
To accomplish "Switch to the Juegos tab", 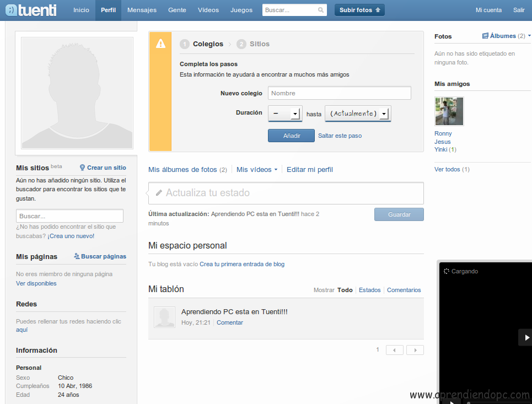I will pos(241,10).
